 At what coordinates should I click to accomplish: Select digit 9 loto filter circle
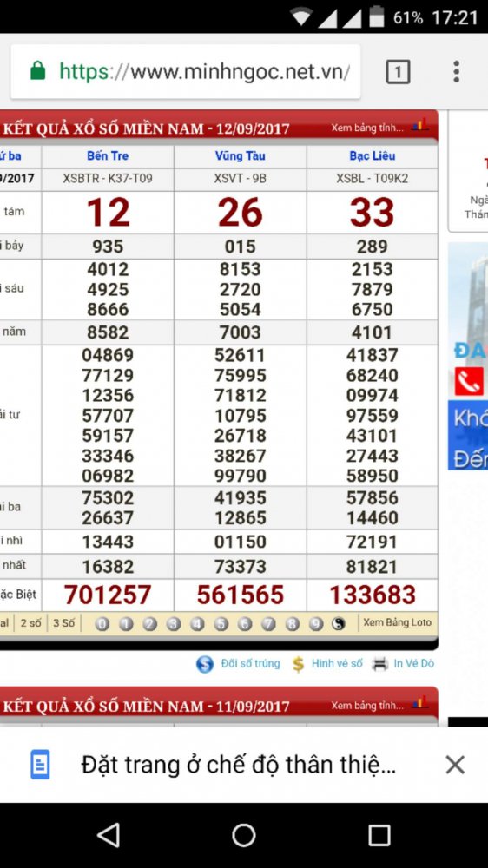coord(316,624)
